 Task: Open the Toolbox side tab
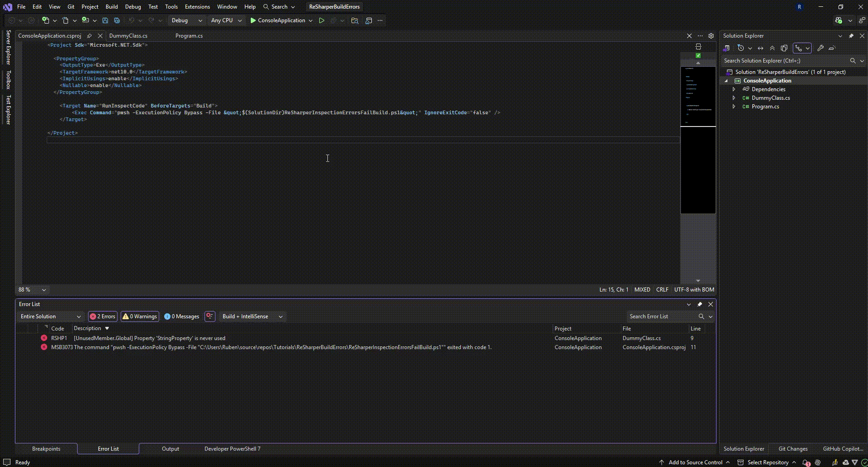[8, 80]
